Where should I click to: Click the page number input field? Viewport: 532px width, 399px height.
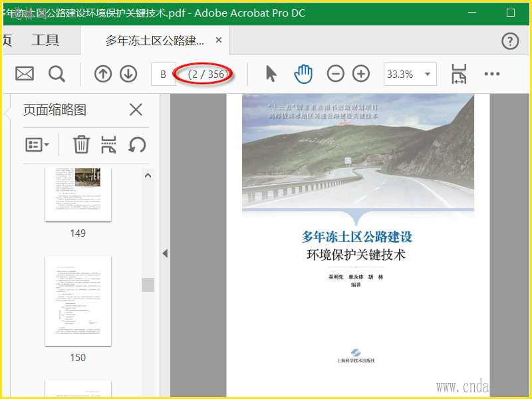click(163, 74)
